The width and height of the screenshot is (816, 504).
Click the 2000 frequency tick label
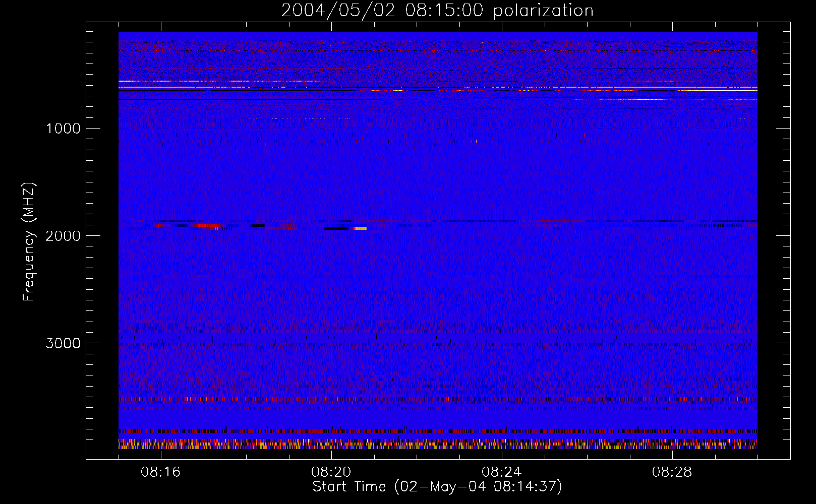click(63, 236)
